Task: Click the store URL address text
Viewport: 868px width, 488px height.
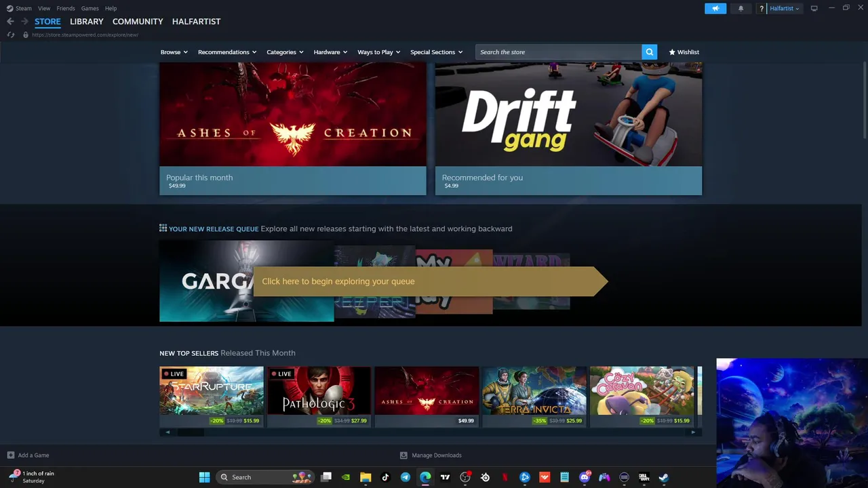Action: click(x=85, y=35)
